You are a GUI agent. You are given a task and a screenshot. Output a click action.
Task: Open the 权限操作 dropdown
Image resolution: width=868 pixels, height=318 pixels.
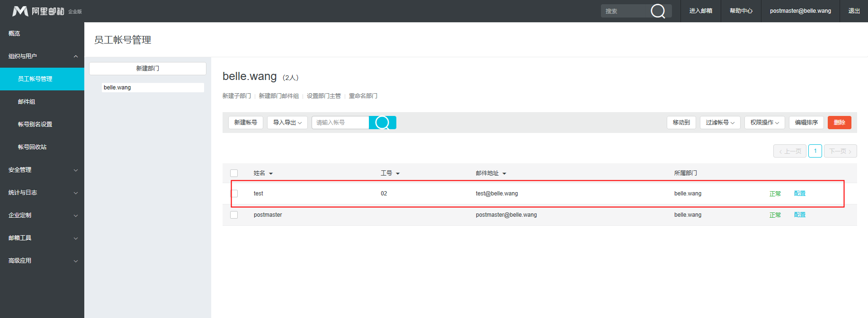point(764,123)
